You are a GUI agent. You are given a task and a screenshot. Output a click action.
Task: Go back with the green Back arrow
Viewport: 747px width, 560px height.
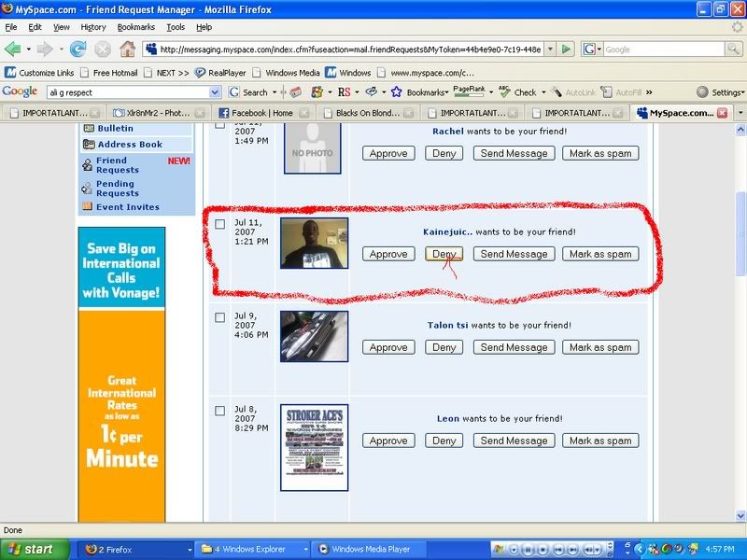(12, 49)
